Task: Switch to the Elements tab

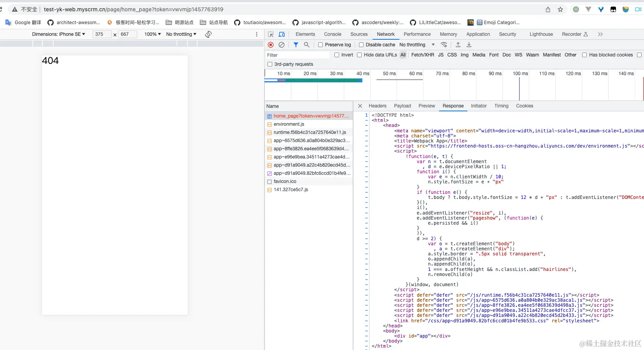Action: (x=305, y=34)
